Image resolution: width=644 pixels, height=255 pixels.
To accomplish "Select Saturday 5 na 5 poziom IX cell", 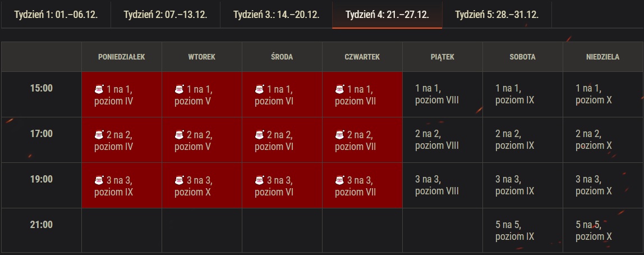I will [522, 231].
